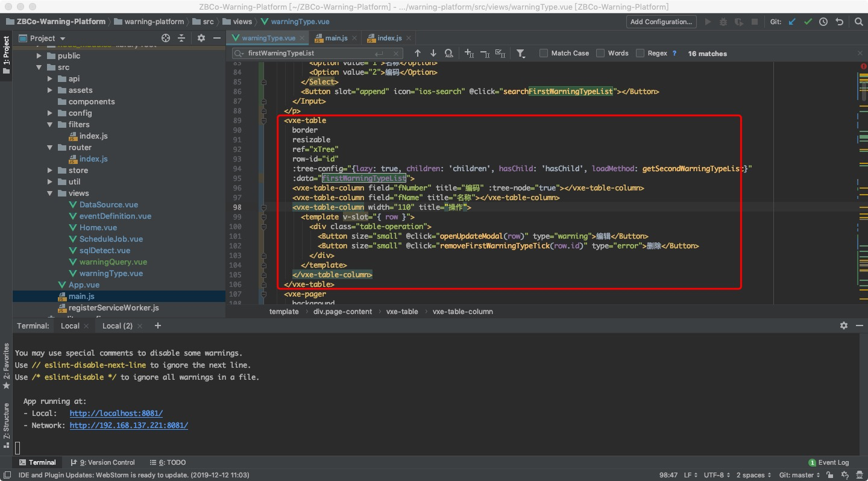The image size is (868, 481).
Task: Open search history dropdown in find field
Action: [239, 53]
